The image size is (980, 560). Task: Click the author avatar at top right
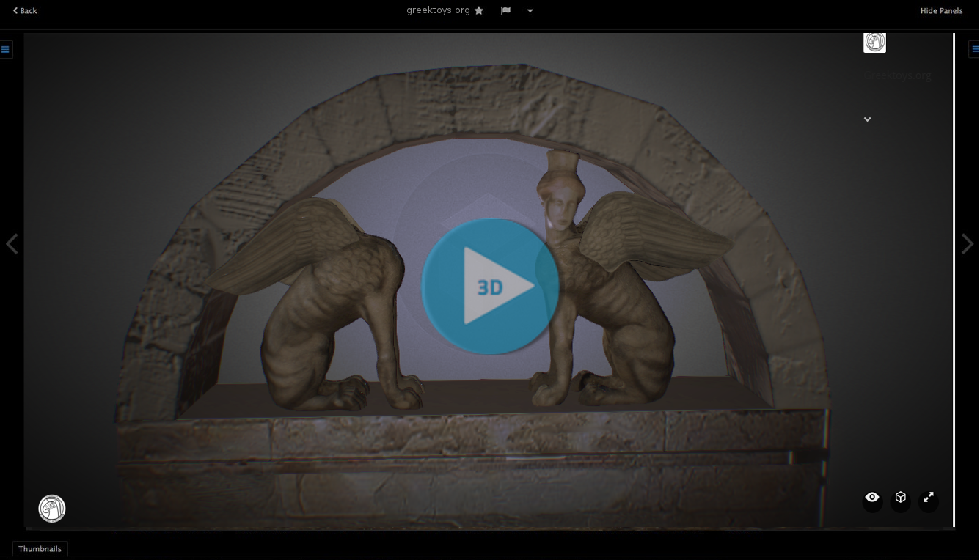pos(874,43)
